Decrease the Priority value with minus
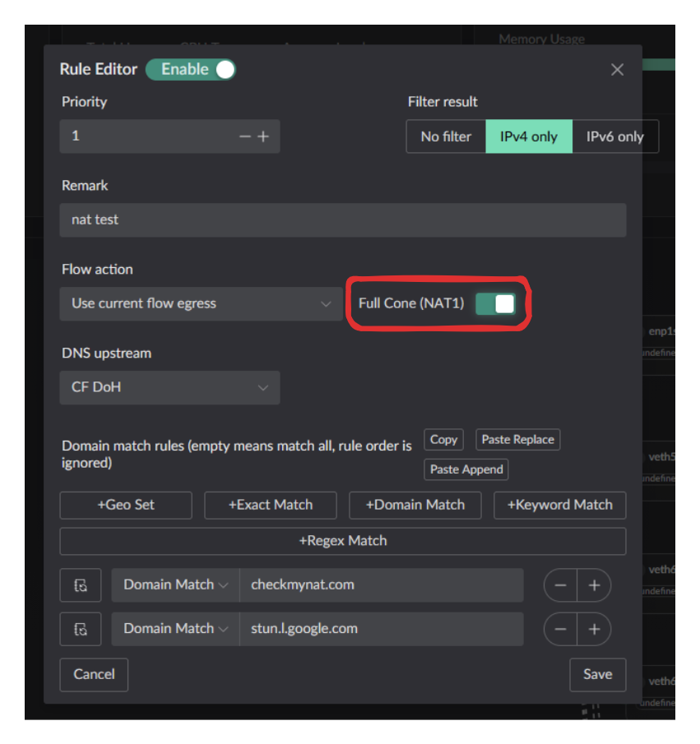Viewport: 700px width, 744px height. pos(244,136)
